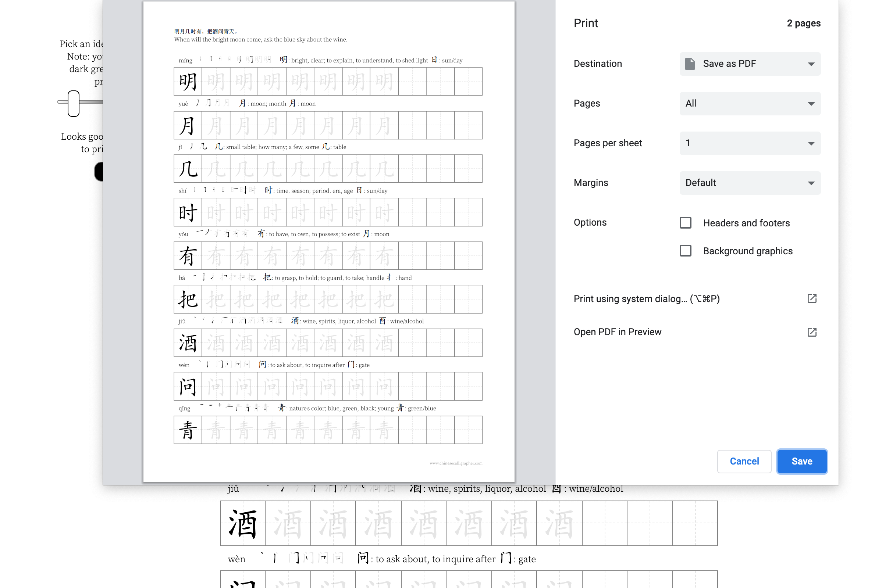Click the 'Options' label
Screen dimensions: 875x588
coord(590,222)
